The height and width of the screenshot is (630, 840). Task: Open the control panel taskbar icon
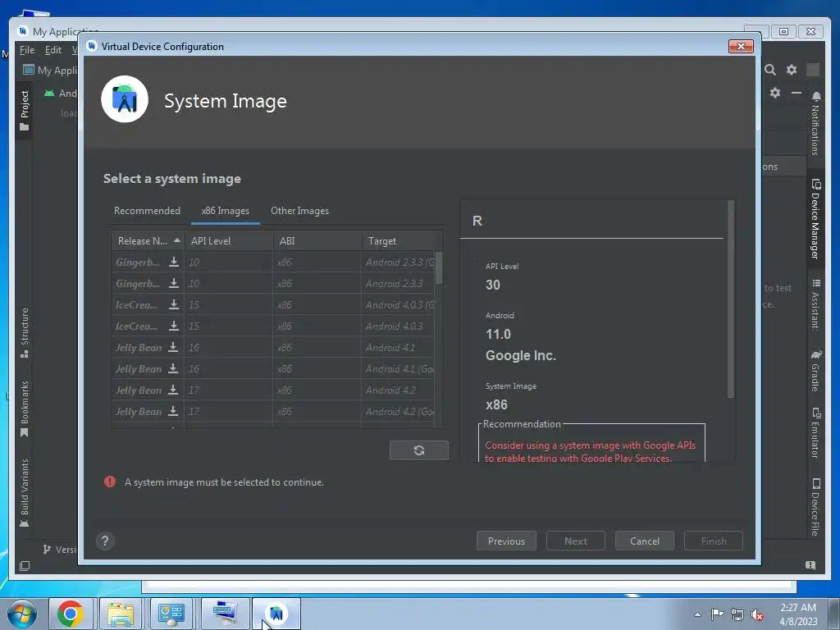tap(171, 614)
